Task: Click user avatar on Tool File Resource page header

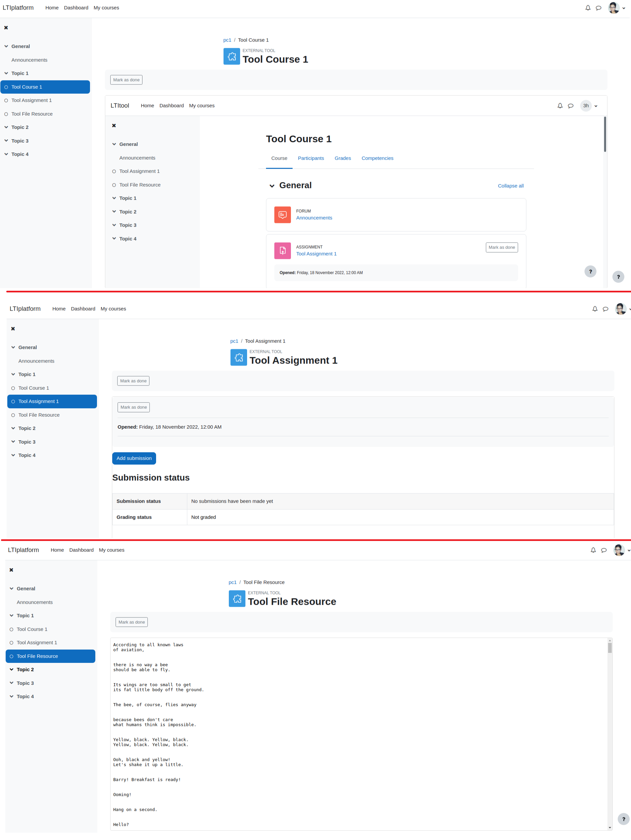Action: click(x=619, y=550)
